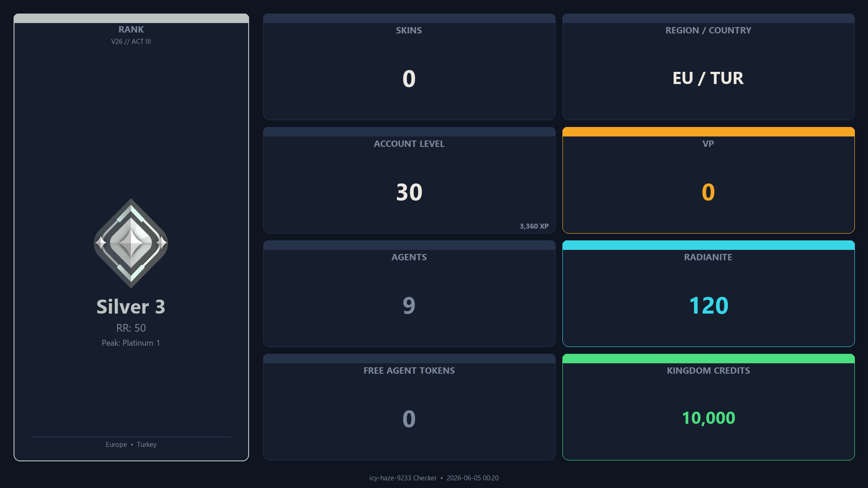Viewport: 868px width, 488px height.
Task: Click the Radianite 120 value
Action: (x=708, y=305)
